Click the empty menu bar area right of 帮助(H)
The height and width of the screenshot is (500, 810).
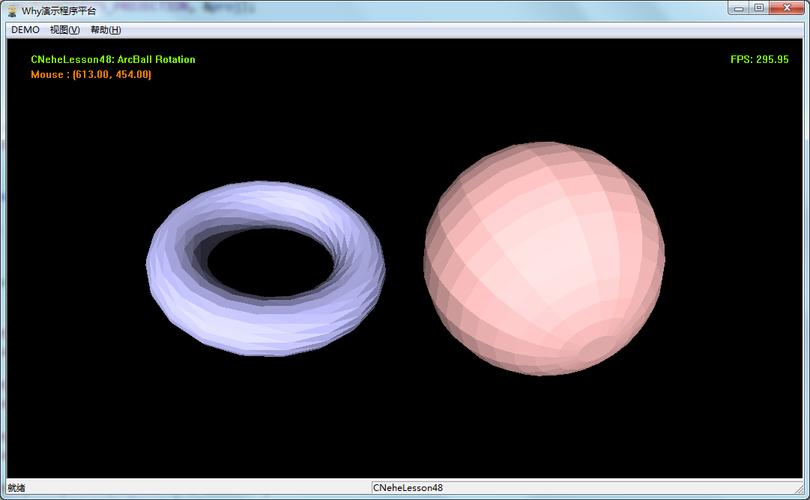click(450, 30)
